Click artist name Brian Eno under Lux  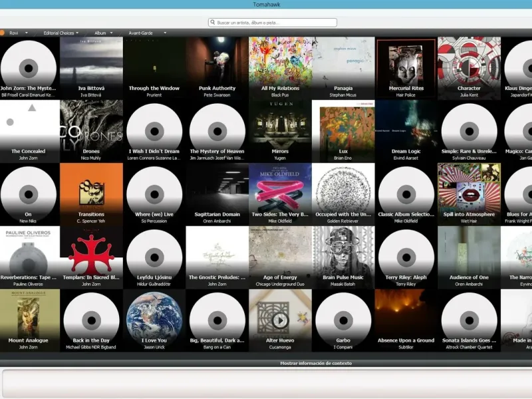[x=342, y=158]
